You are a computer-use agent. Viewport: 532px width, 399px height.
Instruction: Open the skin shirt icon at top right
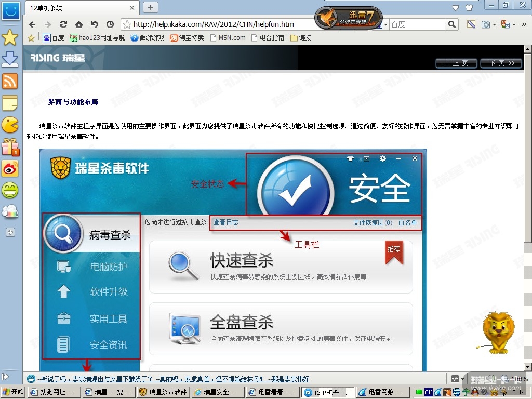[469, 7]
